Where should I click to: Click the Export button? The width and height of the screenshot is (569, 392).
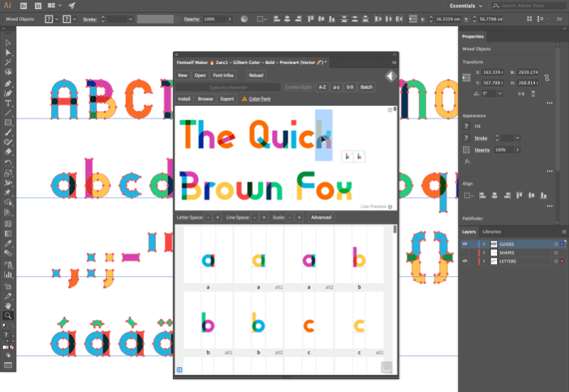[226, 99]
